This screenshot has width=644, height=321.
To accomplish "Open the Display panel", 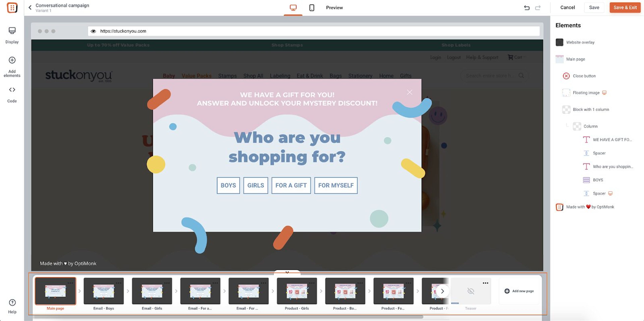I will 12,35.
